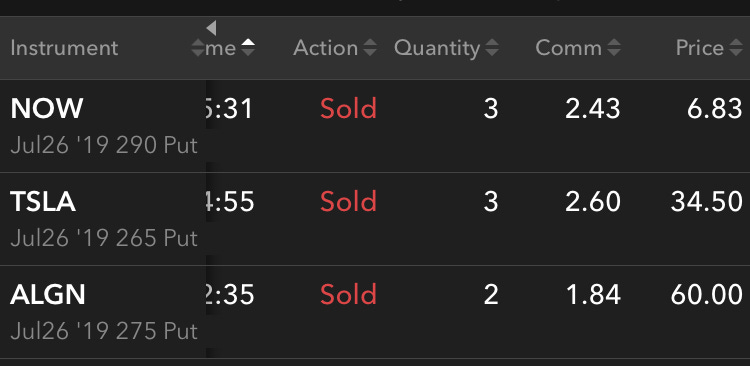Click Sold action in the NOW row
The height and width of the screenshot is (366, 750).
pos(348,109)
